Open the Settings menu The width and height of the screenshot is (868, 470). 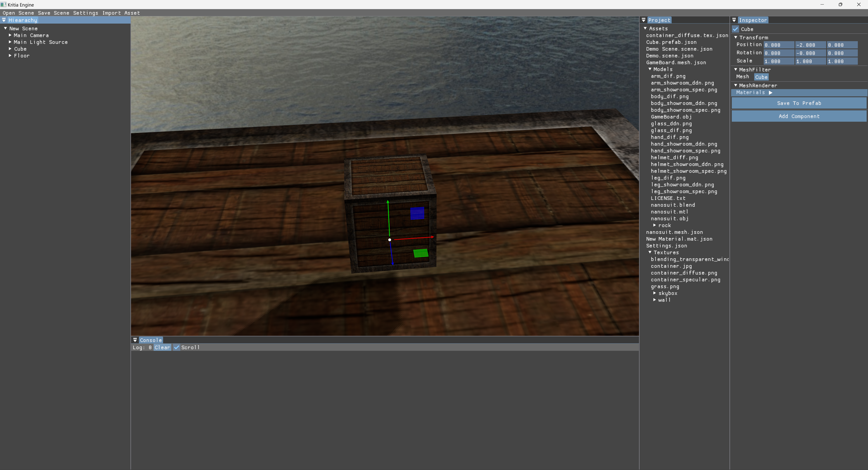[86, 13]
